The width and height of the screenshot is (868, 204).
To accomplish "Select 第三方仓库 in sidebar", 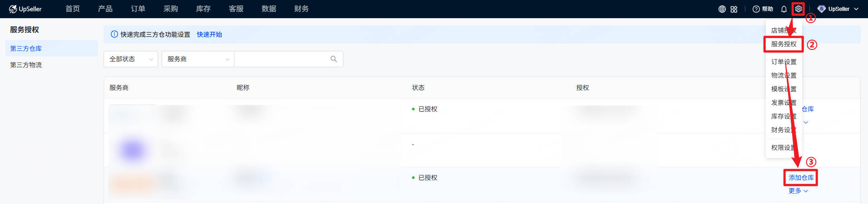I will [x=26, y=49].
